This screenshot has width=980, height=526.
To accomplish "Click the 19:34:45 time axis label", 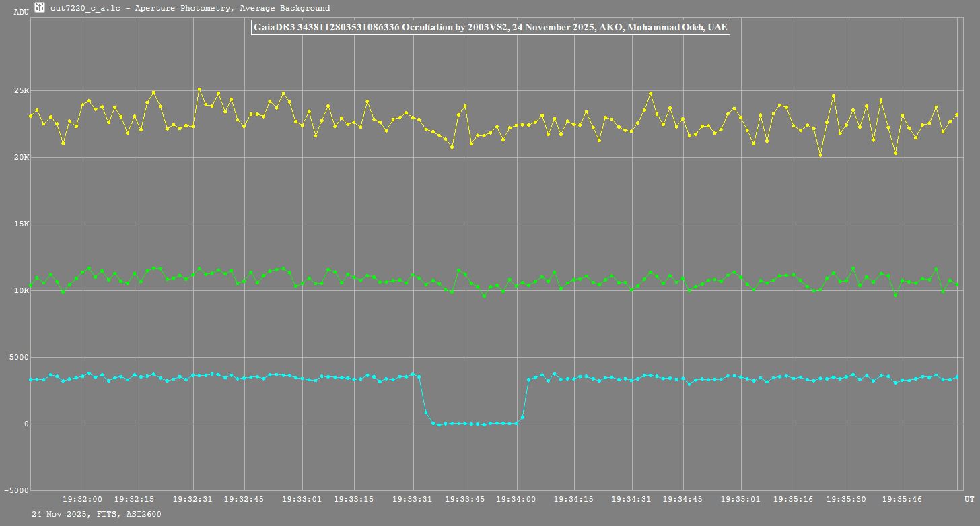I will (682, 500).
